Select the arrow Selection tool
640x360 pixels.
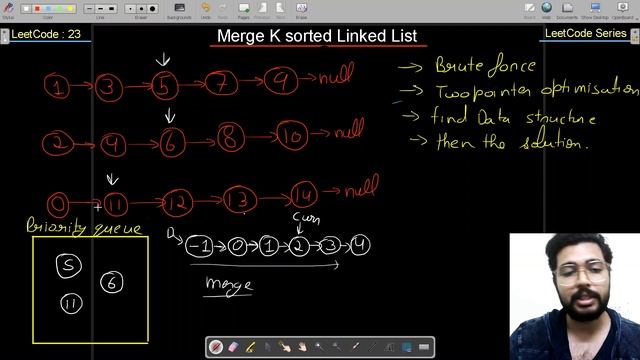[268, 347]
